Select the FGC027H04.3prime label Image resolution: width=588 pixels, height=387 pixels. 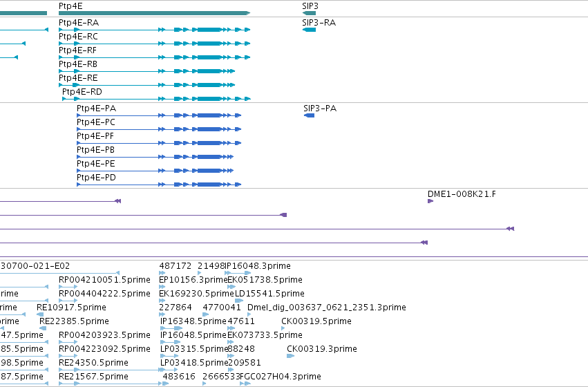(x=281, y=377)
